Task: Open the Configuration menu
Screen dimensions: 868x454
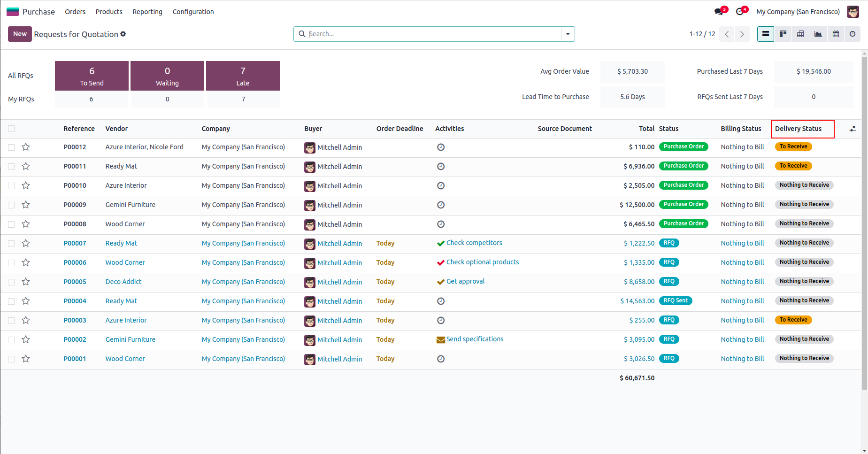Action: click(193, 12)
